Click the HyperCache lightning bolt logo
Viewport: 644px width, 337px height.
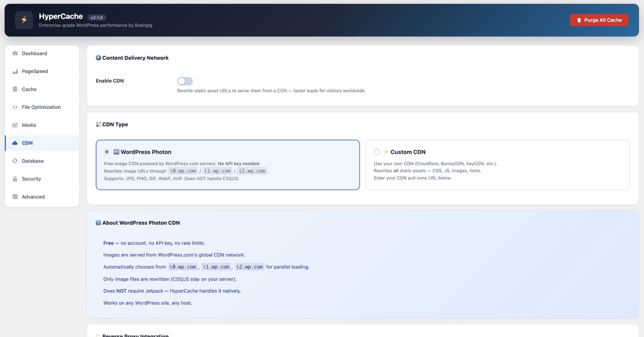(24, 20)
